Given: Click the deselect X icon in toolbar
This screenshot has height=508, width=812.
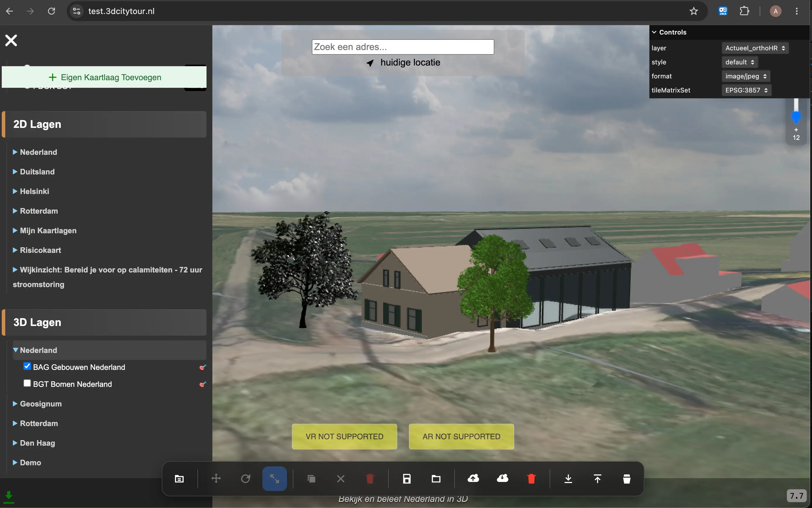Looking at the screenshot, I should [340, 478].
